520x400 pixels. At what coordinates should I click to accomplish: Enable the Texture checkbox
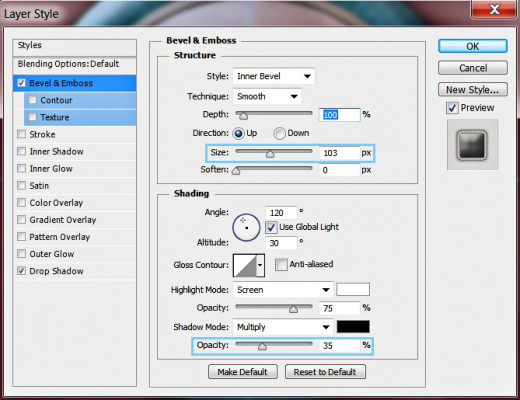point(32,117)
